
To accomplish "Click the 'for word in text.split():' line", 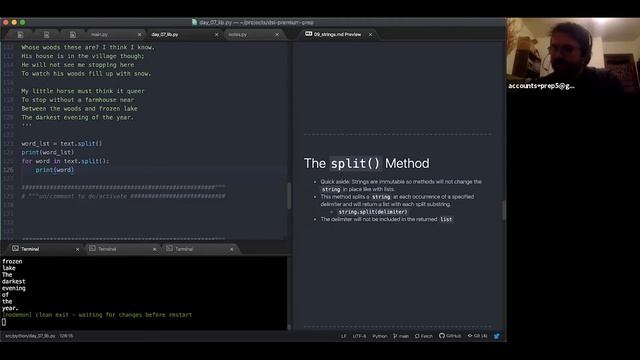I will click(x=65, y=161).
